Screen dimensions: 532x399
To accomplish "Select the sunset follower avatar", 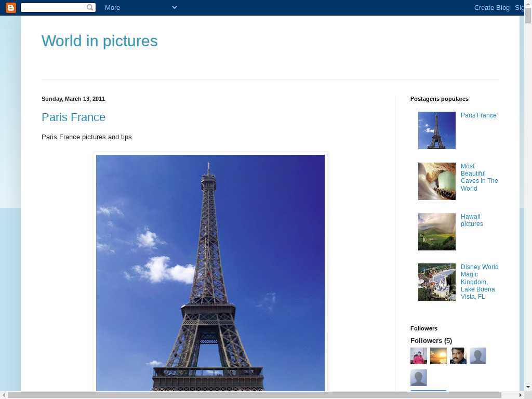I will [x=438, y=356].
